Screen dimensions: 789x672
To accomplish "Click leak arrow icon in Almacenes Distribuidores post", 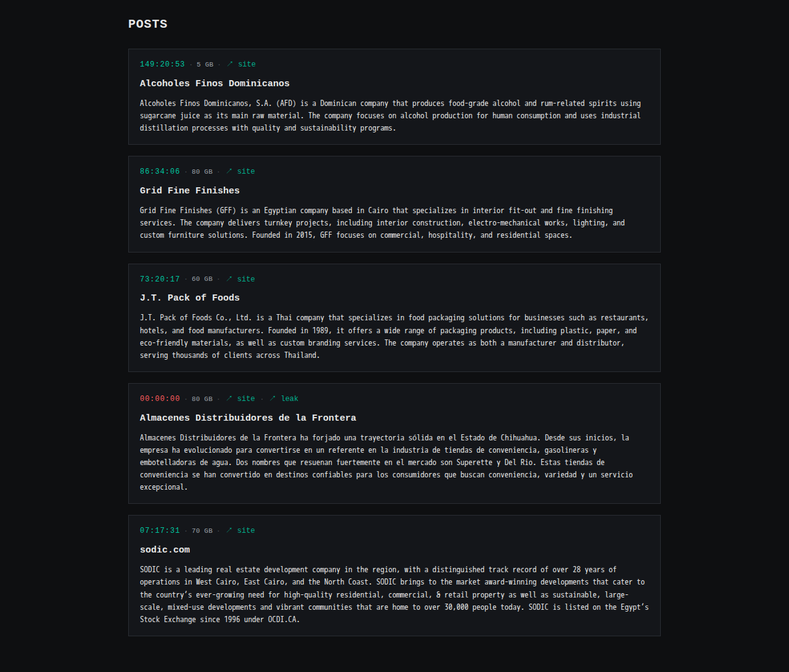I will (273, 399).
